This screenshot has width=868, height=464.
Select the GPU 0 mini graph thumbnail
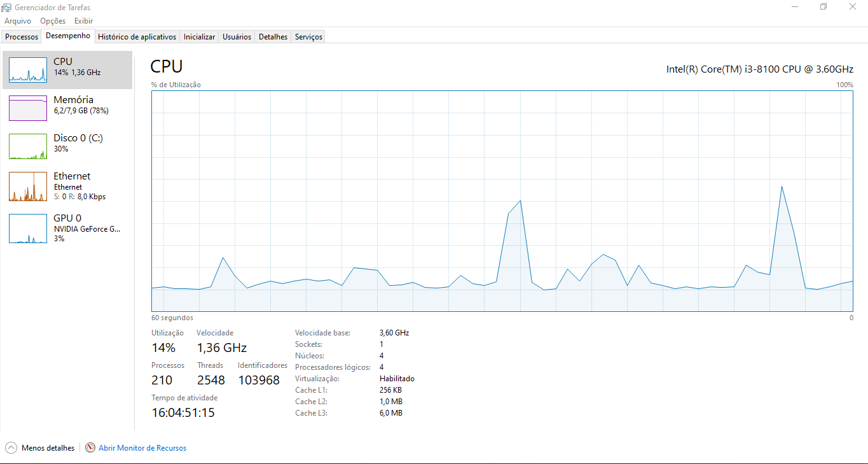click(x=28, y=228)
